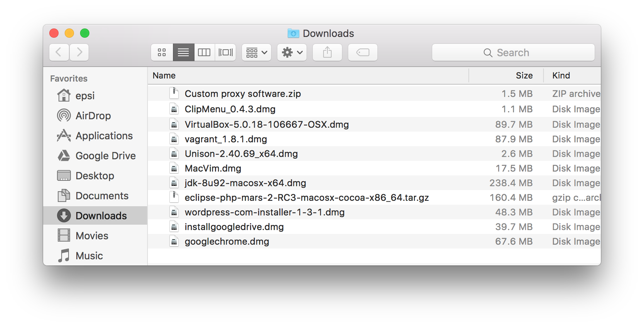Open the Action gear menu

[292, 52]
